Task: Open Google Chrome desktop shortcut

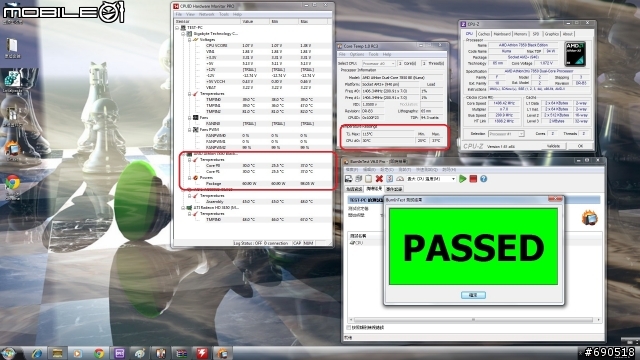Action: [12, 183]
